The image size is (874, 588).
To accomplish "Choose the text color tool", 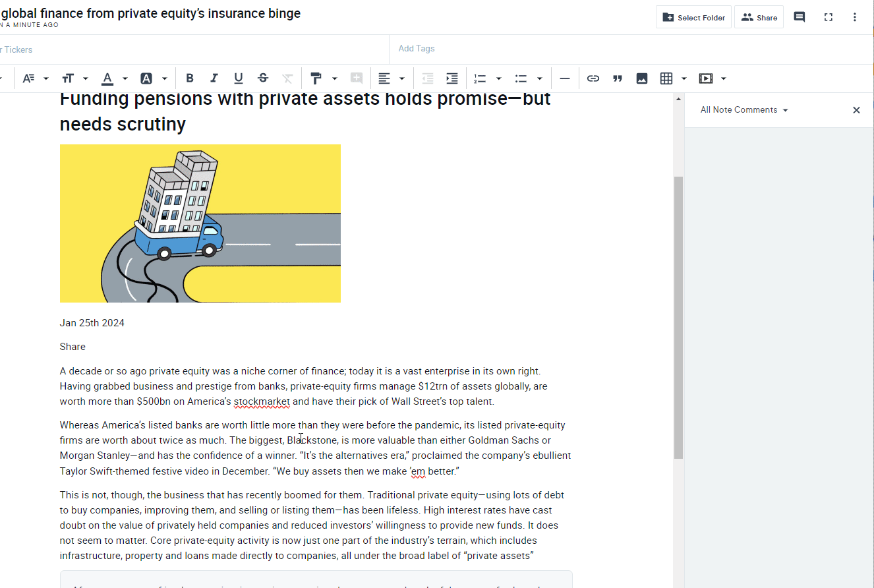I will click(x=107, y=78).
